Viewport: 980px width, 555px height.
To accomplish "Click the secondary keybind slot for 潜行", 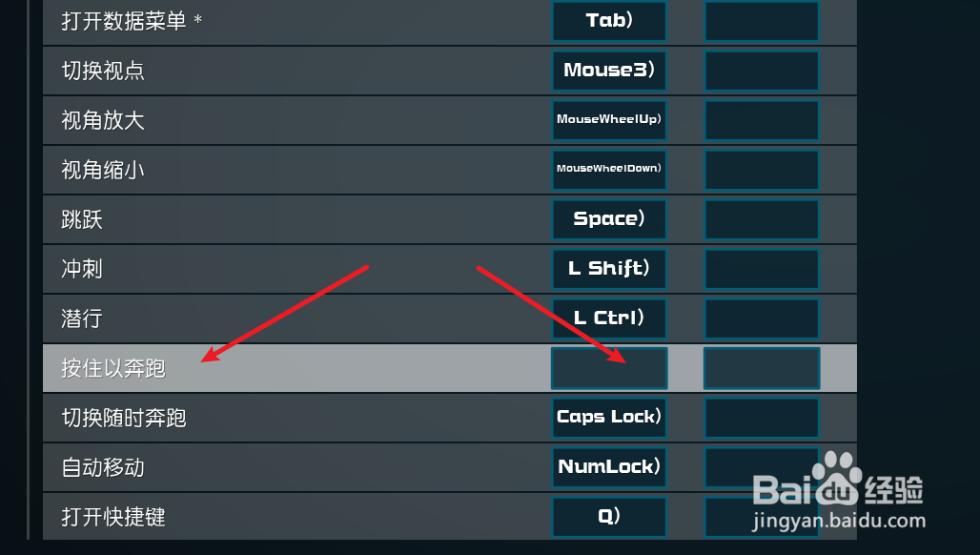I will click(x=762, y=319).
